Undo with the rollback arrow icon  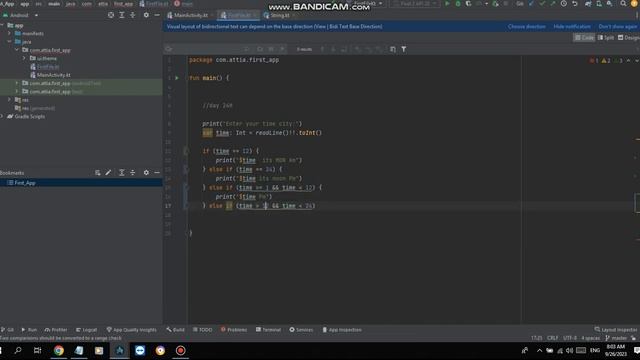(575, 4)
